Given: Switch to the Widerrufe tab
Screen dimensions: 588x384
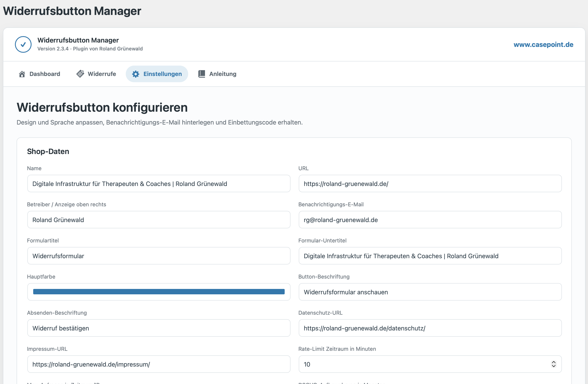Looking at the screenshot, I should (96, 74).
